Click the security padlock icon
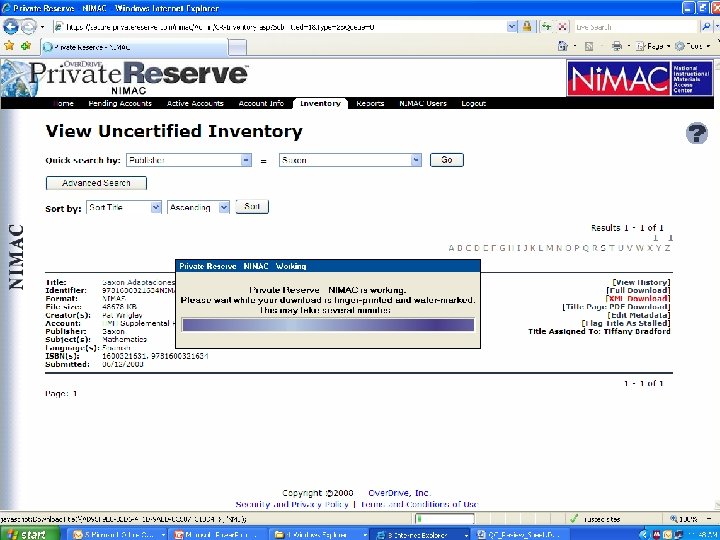The height and width of the screenshot is (540, 720). (x=527, y=27)
